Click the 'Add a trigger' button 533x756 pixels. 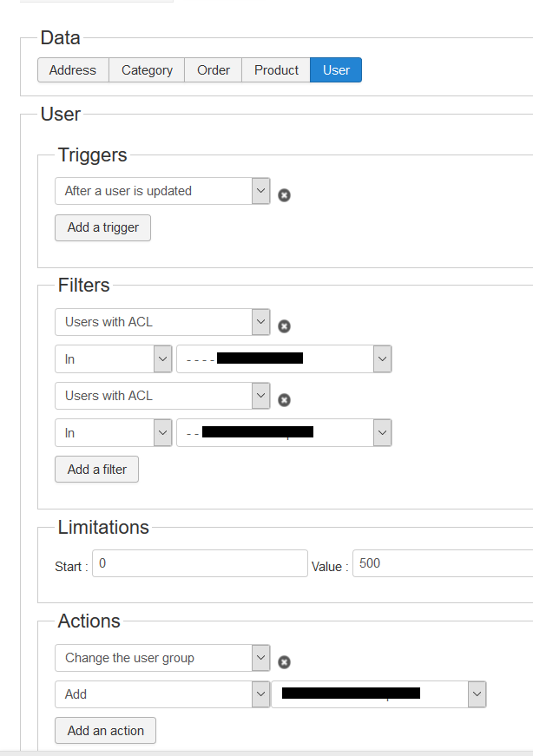102,227
